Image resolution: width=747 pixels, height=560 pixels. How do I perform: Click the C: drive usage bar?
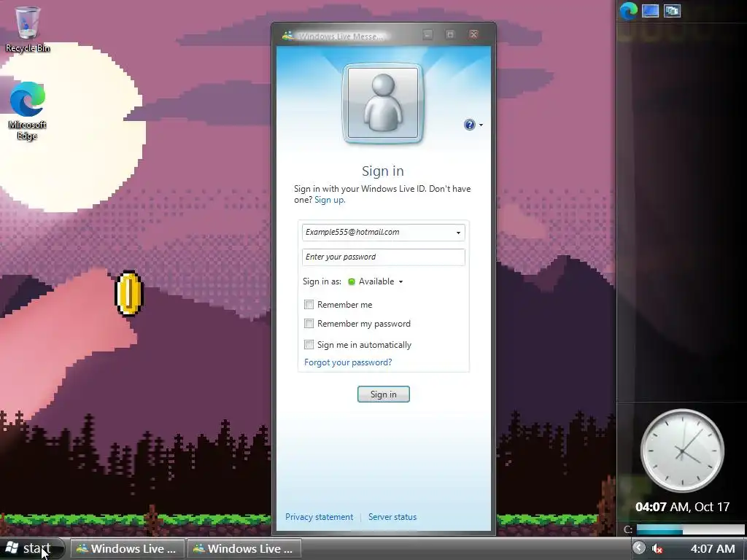point(690,529)
